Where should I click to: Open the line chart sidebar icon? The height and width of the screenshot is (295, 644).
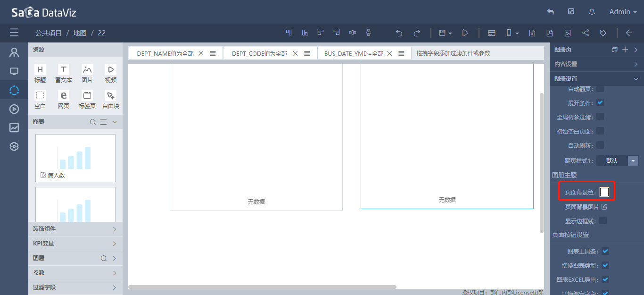point(14,127)
